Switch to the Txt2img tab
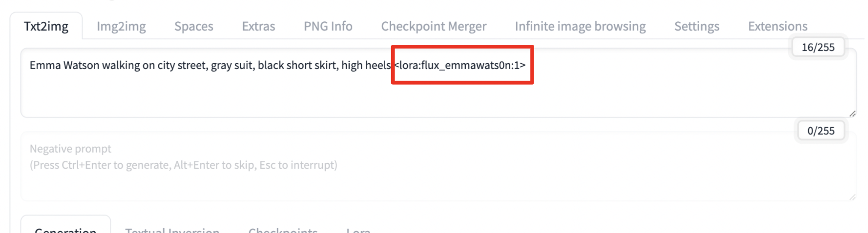868x233 pixels. coord(46,26)
